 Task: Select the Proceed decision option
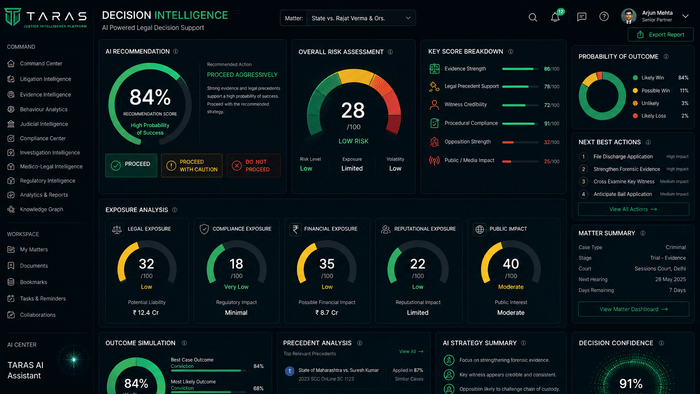(x=131, y=165)
